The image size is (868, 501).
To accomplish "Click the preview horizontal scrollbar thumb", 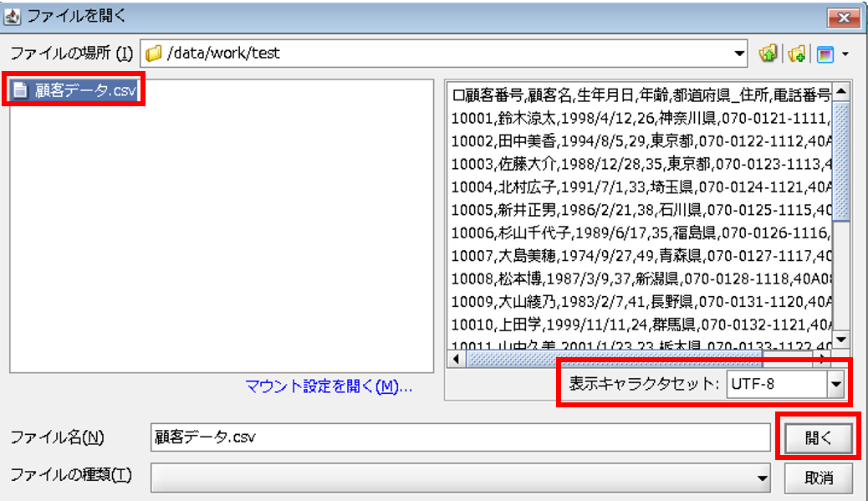I will coord(615,359).
